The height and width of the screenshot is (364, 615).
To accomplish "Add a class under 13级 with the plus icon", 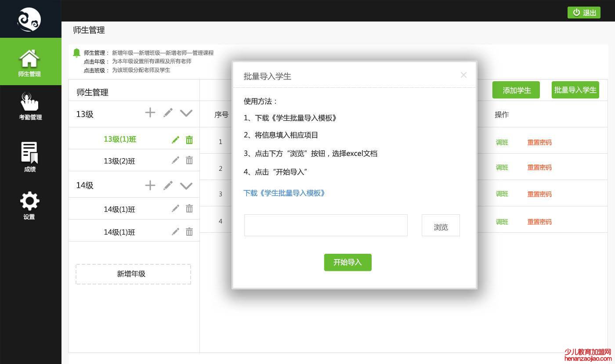I will 150,112.
